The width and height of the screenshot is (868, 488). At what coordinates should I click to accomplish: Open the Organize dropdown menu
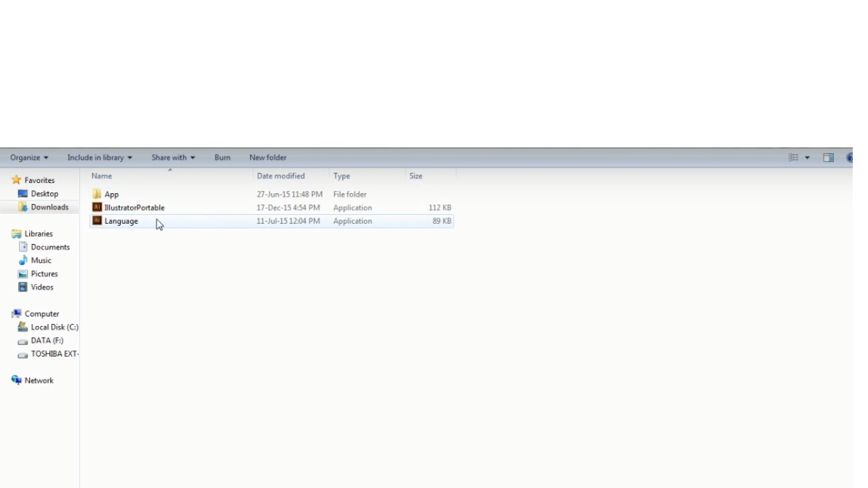29,158
